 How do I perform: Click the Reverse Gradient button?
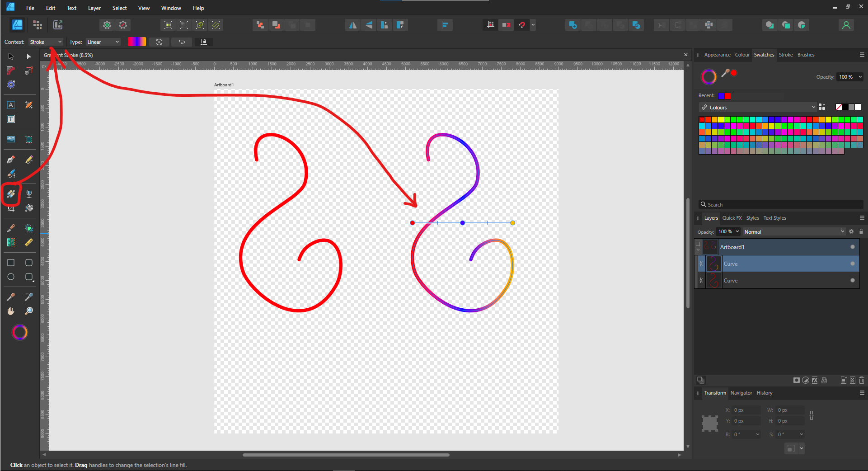pos(182,42)
